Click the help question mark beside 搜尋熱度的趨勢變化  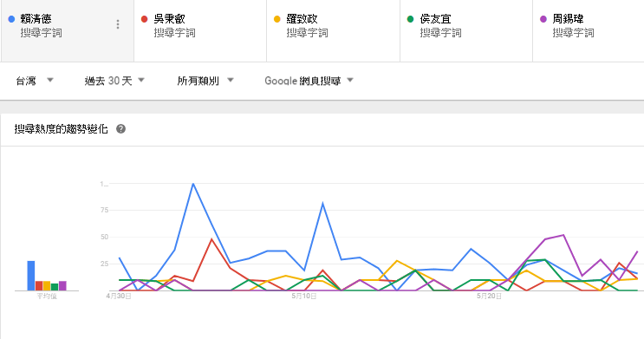click(120, 129)
